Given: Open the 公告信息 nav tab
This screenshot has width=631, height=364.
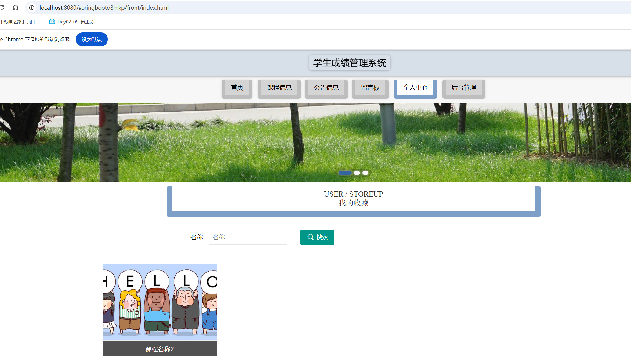Looking at the screenshot, I should click(326, 88).
